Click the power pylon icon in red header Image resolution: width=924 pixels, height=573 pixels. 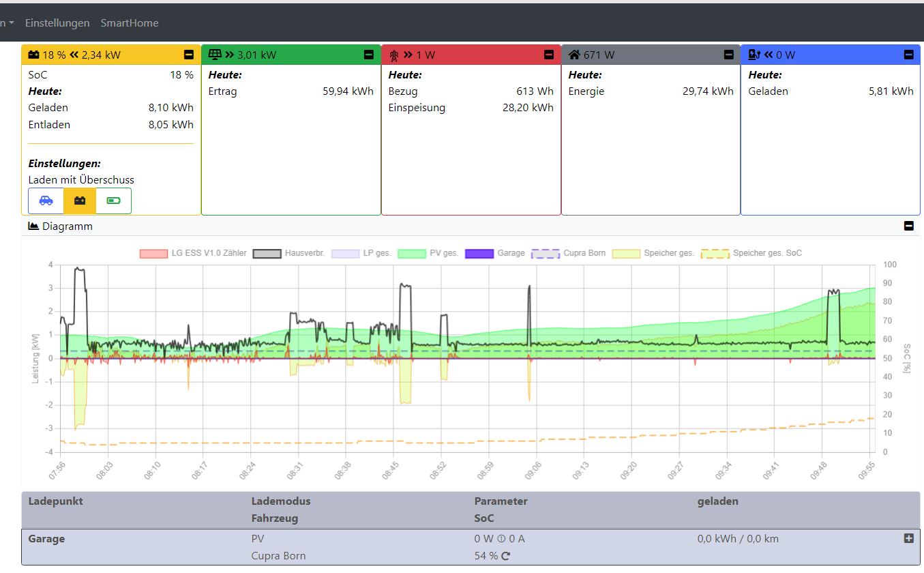(x=393, y=55)
